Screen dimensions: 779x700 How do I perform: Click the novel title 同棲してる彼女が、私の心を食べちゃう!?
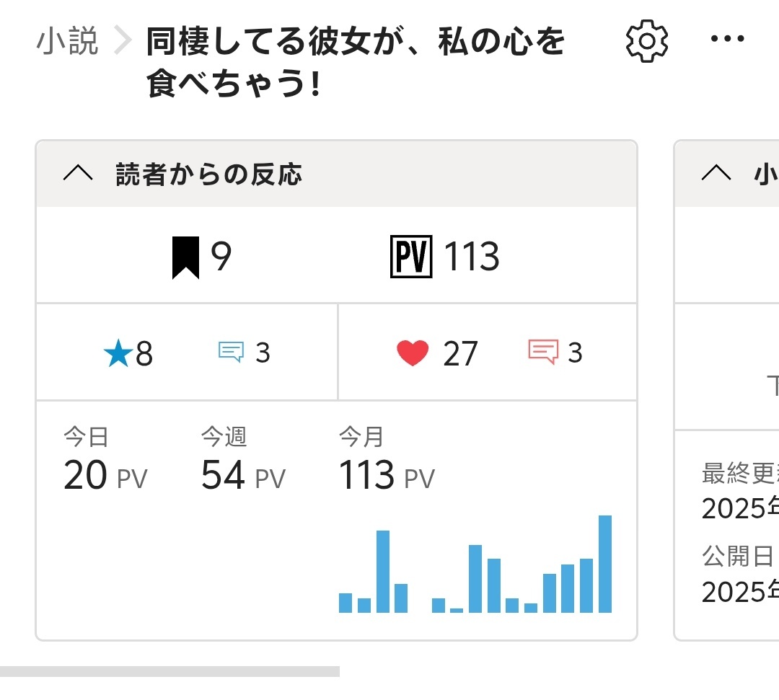click(x=356, y=63)
